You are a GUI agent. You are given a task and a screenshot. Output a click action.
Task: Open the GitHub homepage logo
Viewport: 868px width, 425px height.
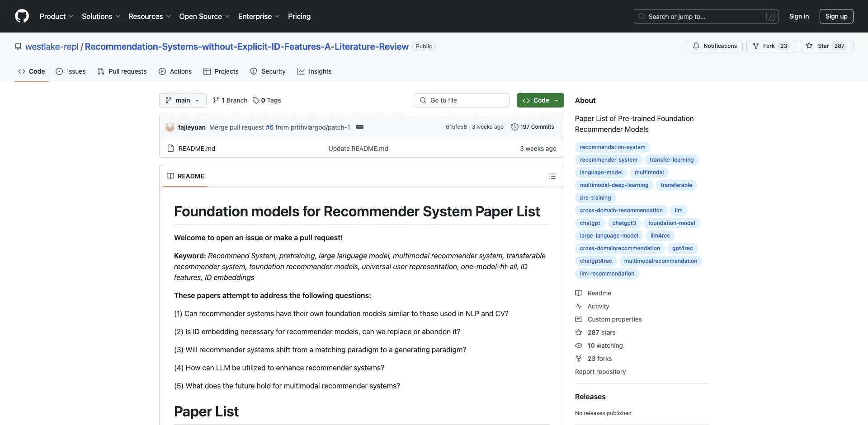(22, 16)
